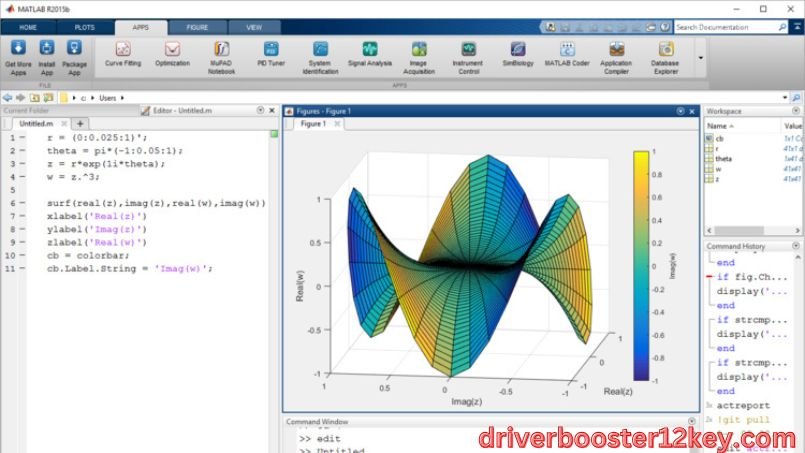Switch to the HOME ribbon tab
Image resolution: width=805 pixels, height=453 pixels.
pos(28,27)
